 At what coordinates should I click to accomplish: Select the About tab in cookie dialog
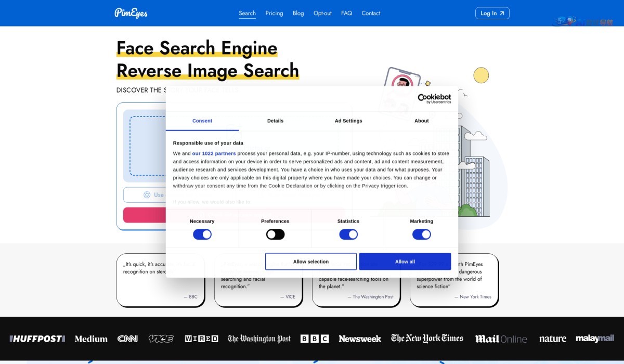(421, 121)
